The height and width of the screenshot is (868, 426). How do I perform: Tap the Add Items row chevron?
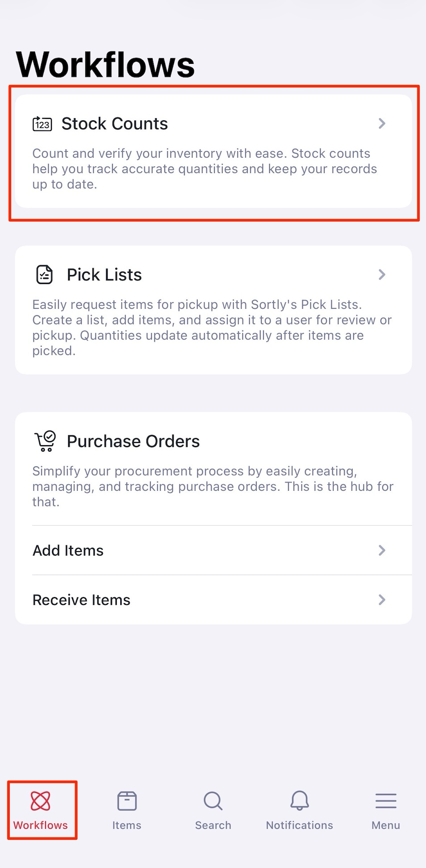[382, 550]
